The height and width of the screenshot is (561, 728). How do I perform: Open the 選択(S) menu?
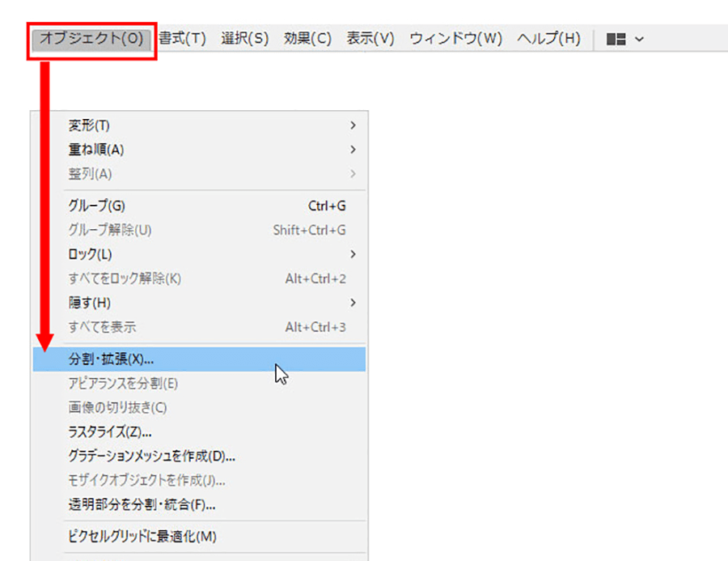pyautogui.click(x=244, y=39)
